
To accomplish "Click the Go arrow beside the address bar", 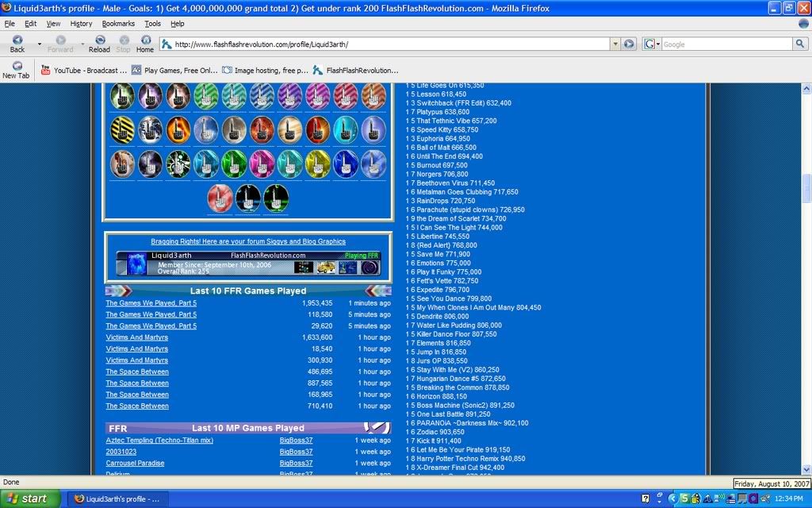I will [629, 44].
